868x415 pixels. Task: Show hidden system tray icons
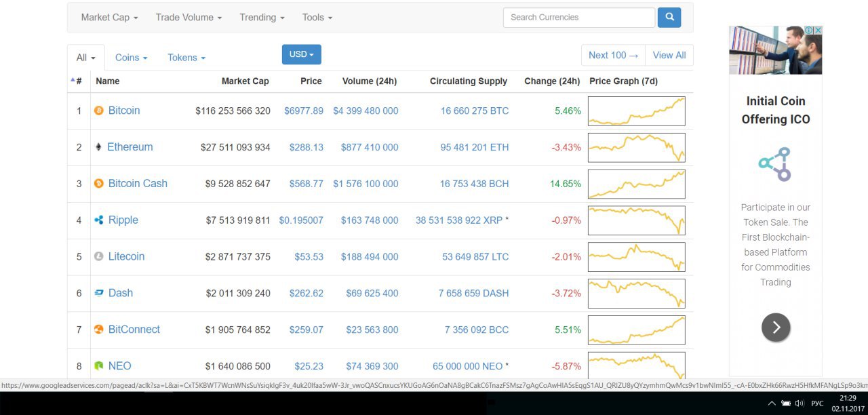pos(772,403)
